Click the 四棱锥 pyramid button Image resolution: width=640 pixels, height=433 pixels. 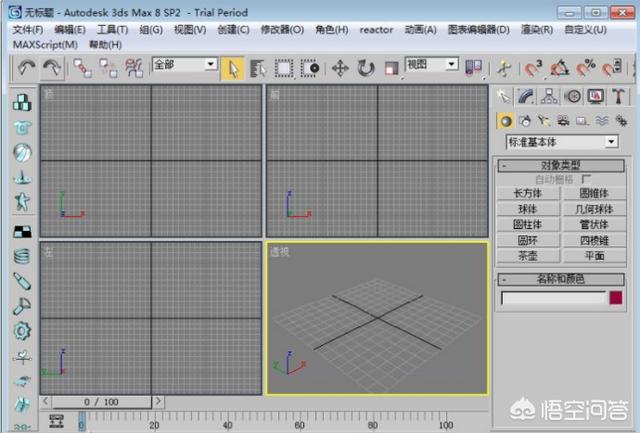click(x=594, y=240)
